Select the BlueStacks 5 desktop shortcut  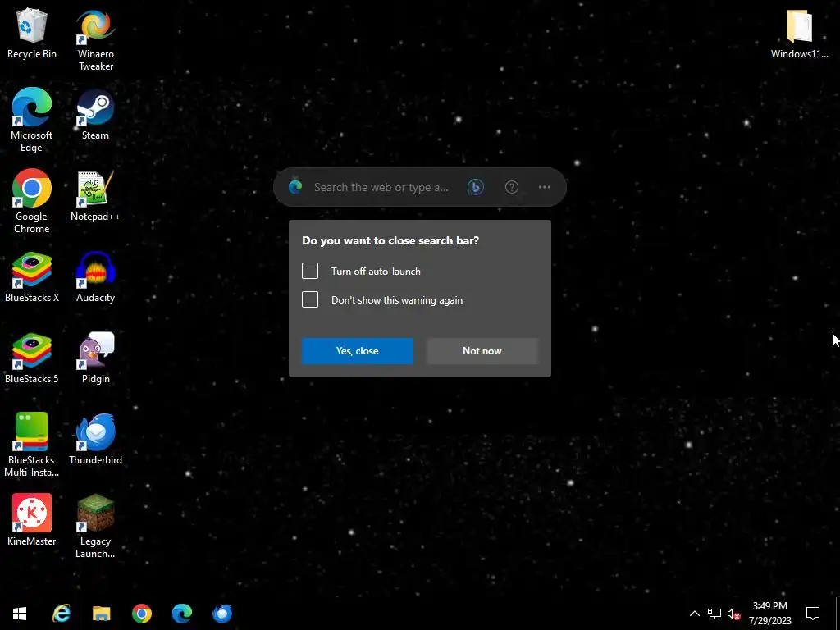32,358
